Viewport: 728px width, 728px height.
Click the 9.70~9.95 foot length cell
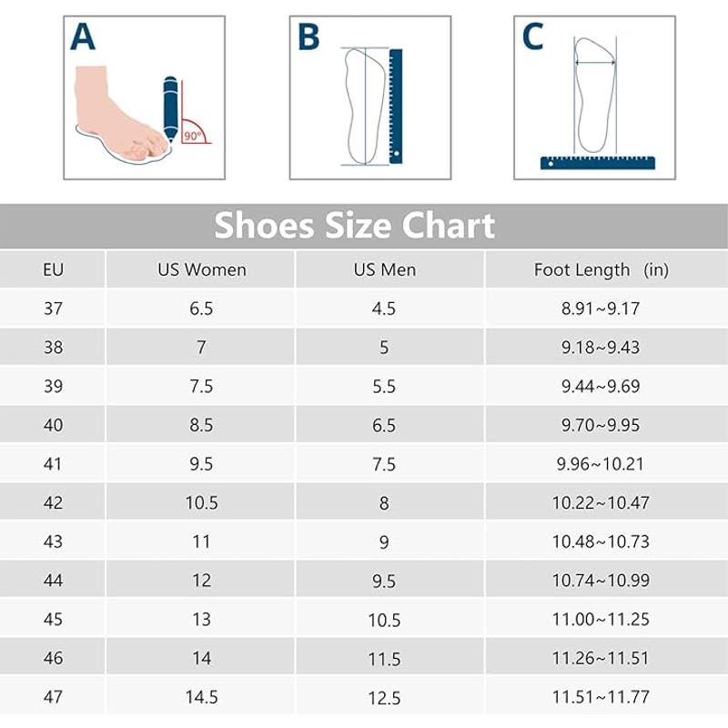pyautogui.click(x=601, y=425)
